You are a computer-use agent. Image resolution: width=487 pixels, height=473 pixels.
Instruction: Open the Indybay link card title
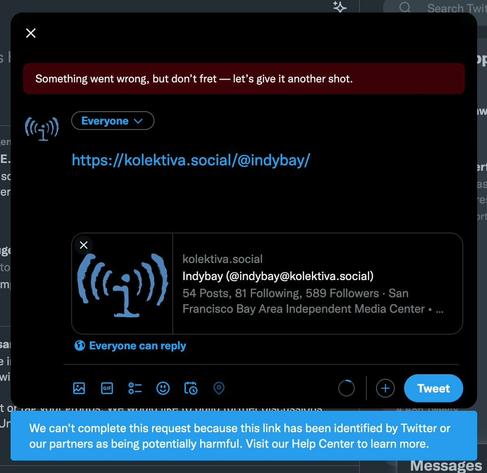(278, 276)
